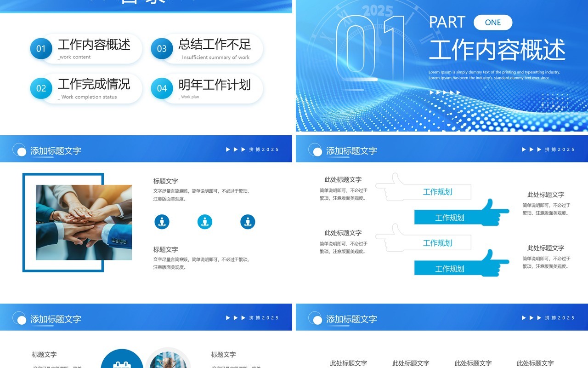Screen dimensions: 588x368
Task: Select 标题文字 right of the round photo
Action: pos(223,355)
